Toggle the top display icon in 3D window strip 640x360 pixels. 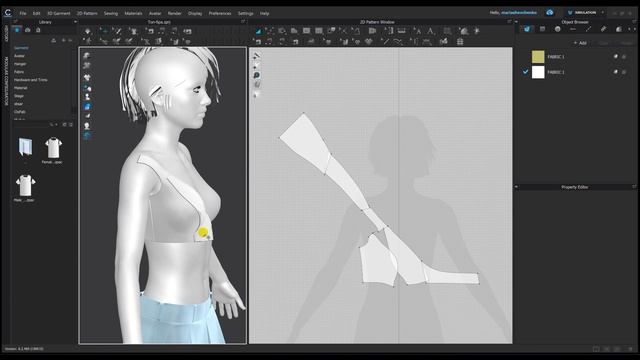tap(87, 56)
